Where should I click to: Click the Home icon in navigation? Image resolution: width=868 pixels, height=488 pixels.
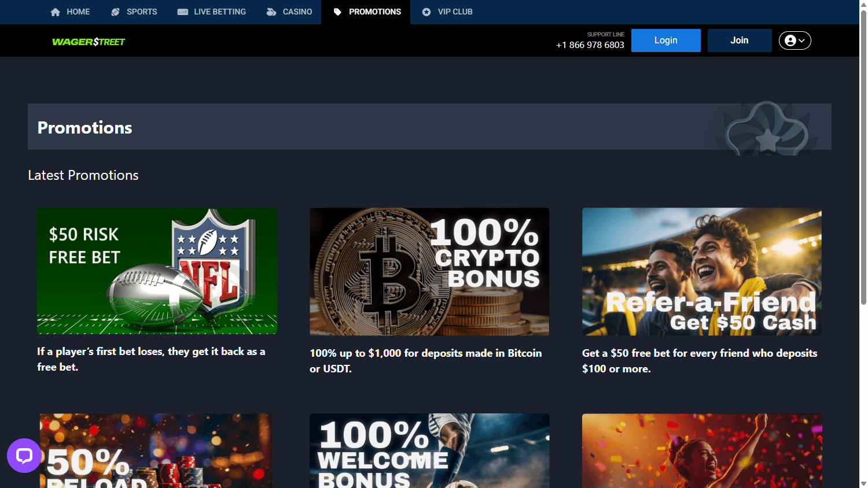tap(55, 12)
